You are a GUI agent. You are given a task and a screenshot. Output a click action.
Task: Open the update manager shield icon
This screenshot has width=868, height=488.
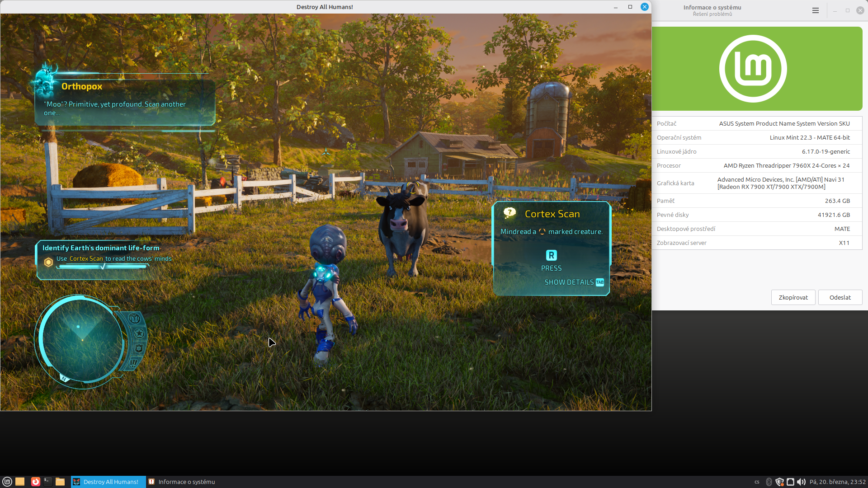(x=779, y=482)
